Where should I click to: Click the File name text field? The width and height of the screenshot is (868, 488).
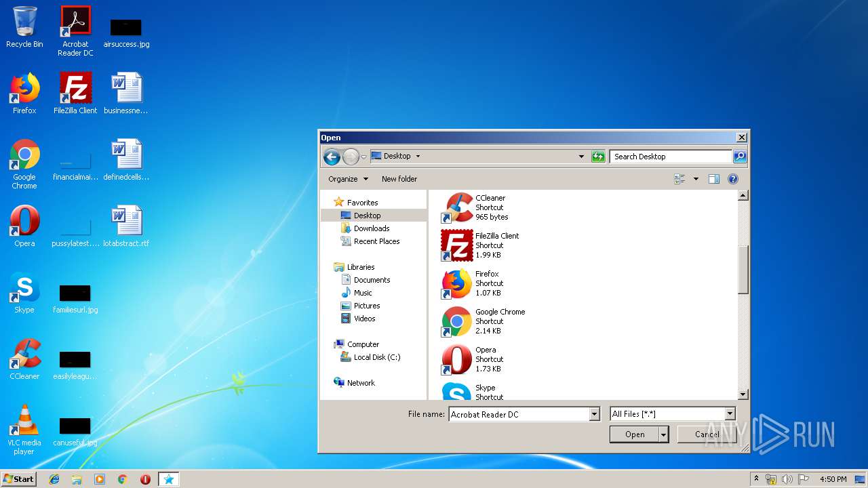pos(519,414)
